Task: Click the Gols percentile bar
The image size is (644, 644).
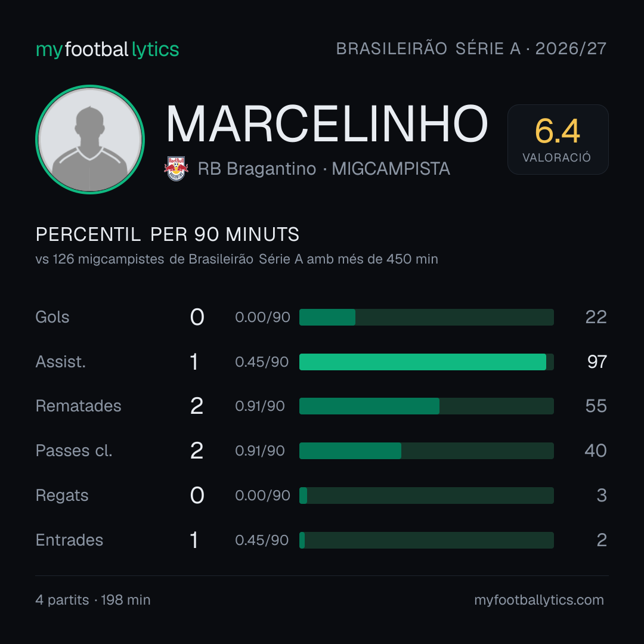Action: click(426, 317)
